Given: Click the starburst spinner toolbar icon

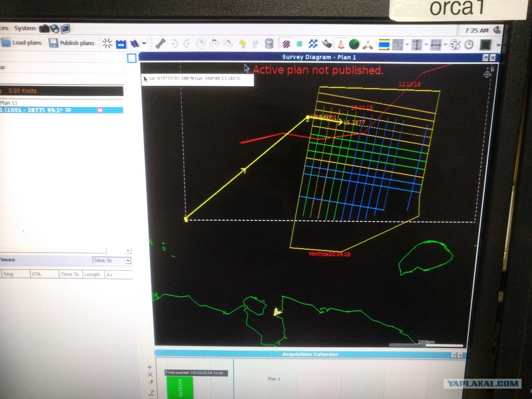Looking at the screenshot, I should coord(107,44).
